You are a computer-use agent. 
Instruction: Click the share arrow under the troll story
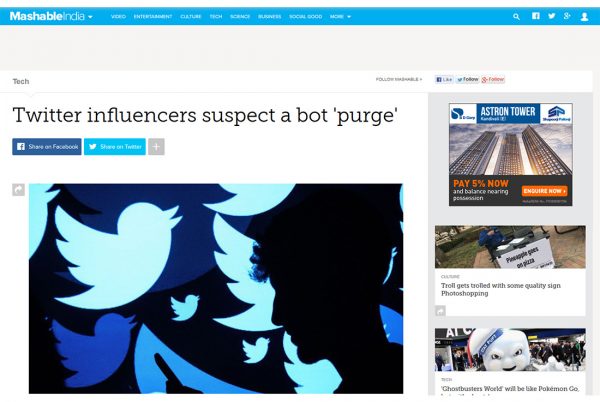pyautogui.click(x=440, y=311)
